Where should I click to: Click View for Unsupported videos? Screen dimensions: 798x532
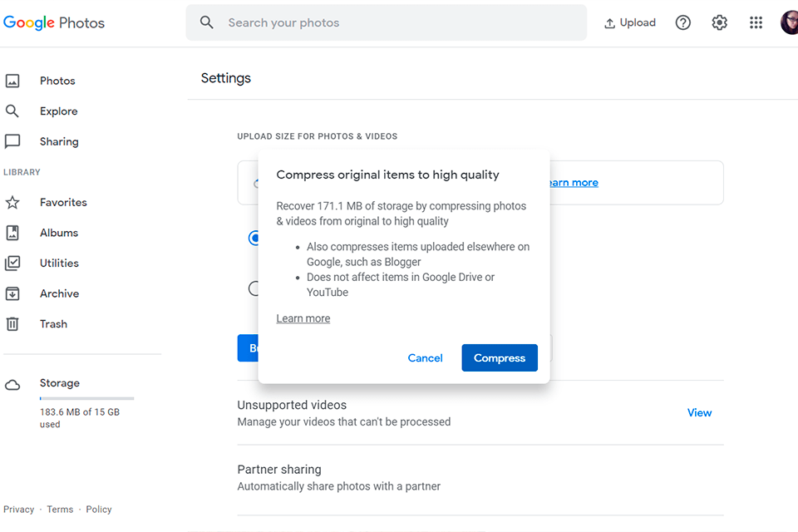coord(699,413)
